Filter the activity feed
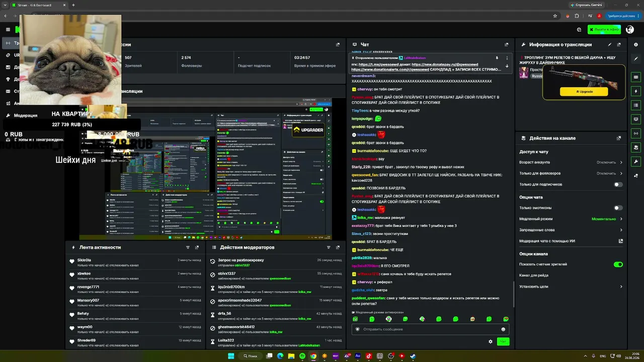 click(188, 247)
